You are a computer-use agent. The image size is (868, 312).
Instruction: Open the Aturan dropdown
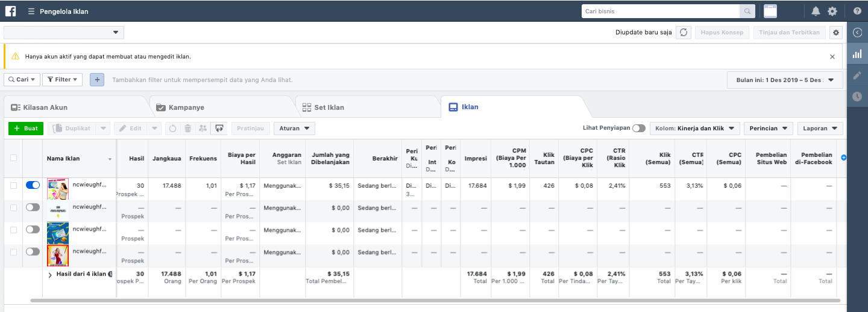coord(294,129)
